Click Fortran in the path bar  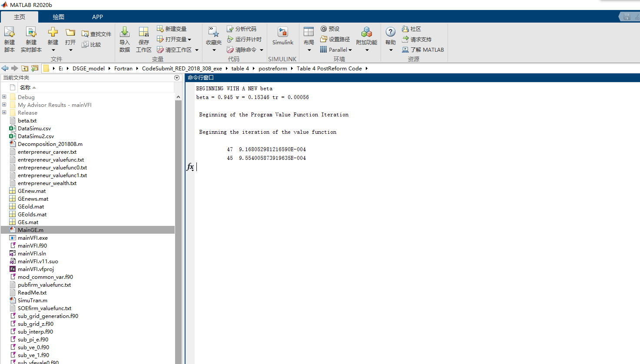(x=123, y=68)
